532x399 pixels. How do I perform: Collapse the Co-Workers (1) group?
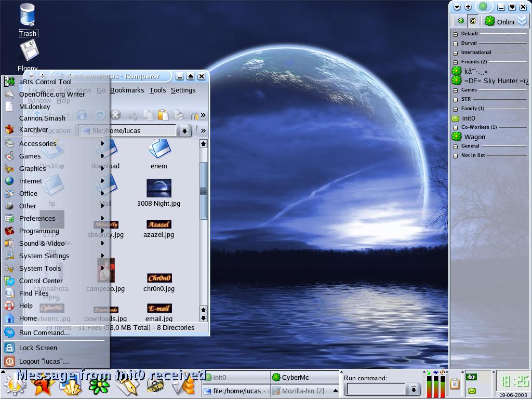pos(455,128)
